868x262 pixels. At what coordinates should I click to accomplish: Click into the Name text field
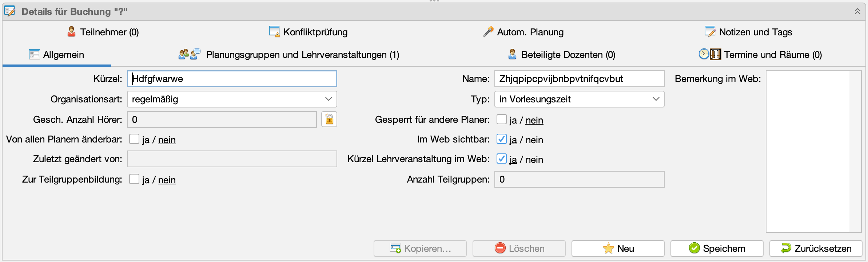point(579,79)
